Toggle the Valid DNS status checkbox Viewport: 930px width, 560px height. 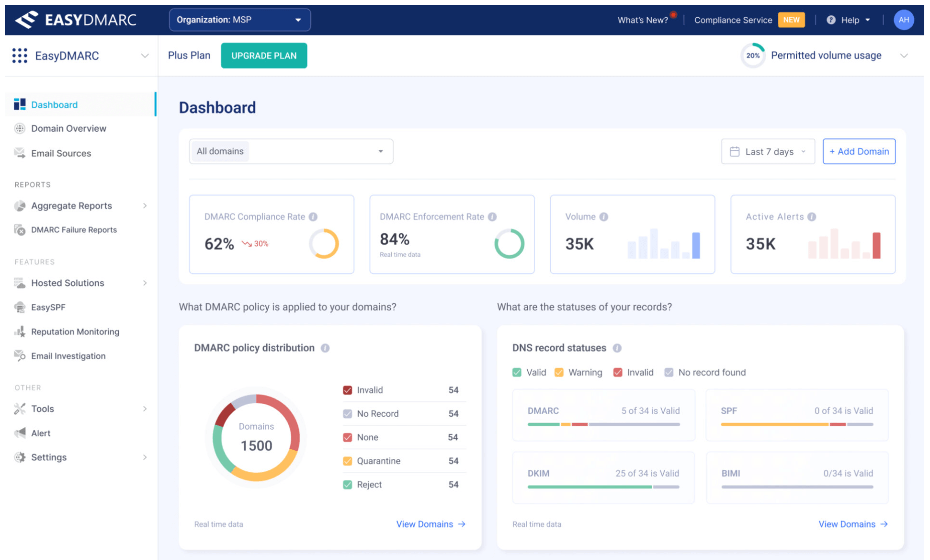point(517,373)
